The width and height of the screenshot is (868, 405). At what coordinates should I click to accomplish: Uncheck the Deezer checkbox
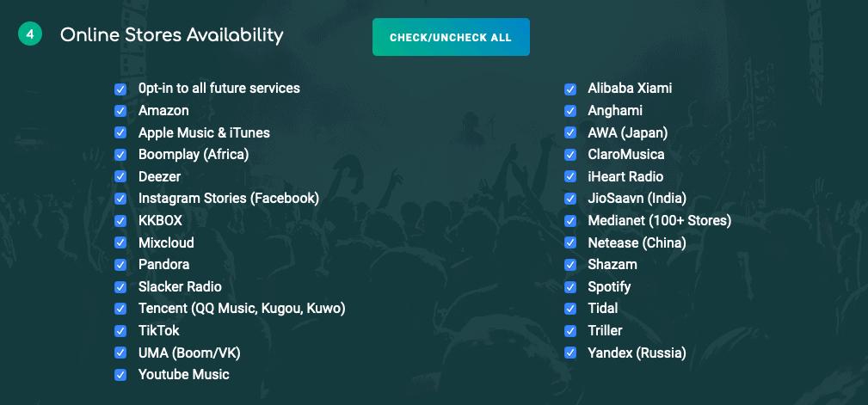click(120, 177)
